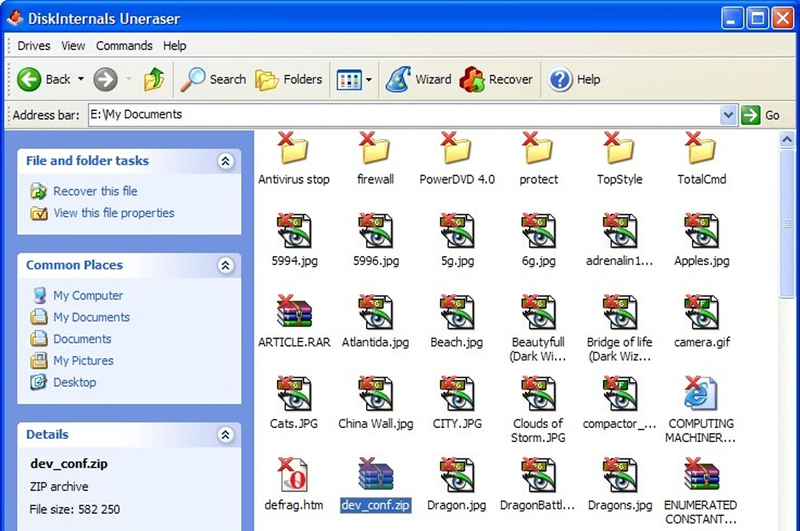Click the Search magnifier icon
This screenshot has width=800, height=531.
(x=193, y=79)
